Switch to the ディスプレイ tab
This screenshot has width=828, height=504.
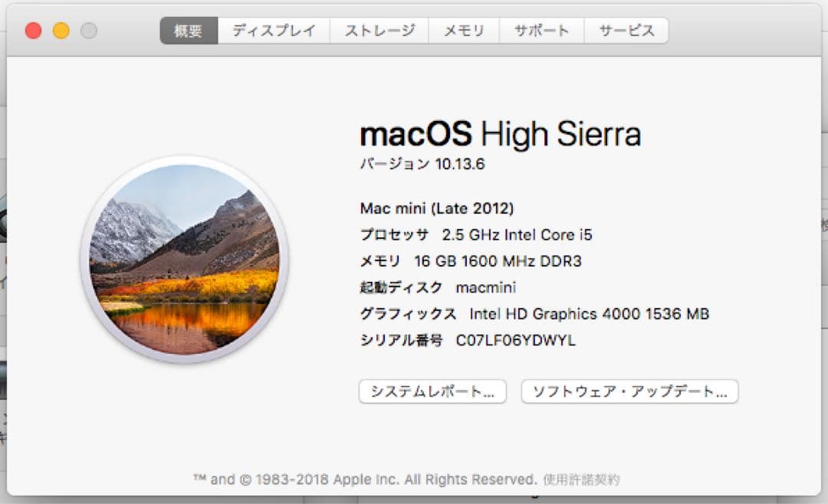(274, 30)
